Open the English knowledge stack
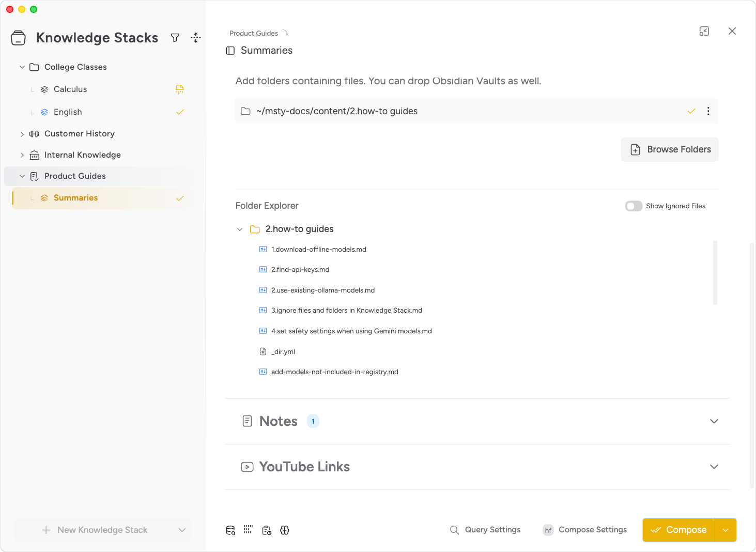This screenshot has height=552, width=756. point(68,112)
